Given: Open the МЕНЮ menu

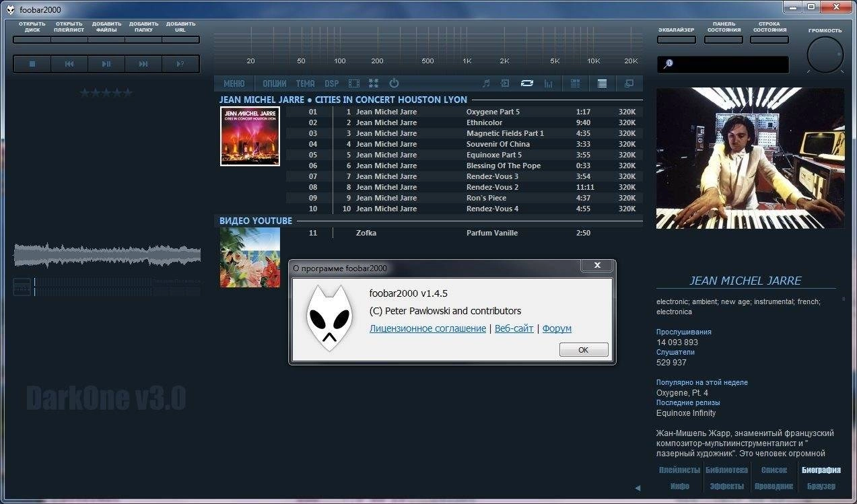Looking at the screenshot, I should pyautogui.click(x=234, y=83).
